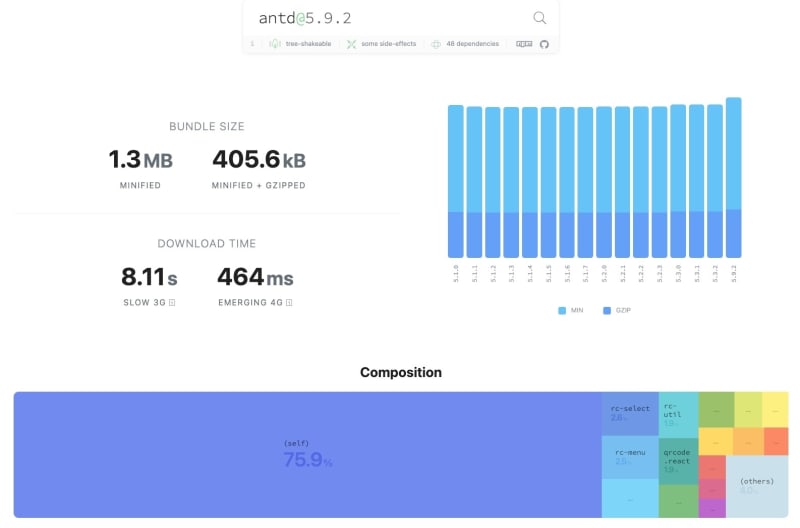Screen dimensions: 800x528
Task: Click the info icon beside Slow 3G
Action: pos(172,303)
